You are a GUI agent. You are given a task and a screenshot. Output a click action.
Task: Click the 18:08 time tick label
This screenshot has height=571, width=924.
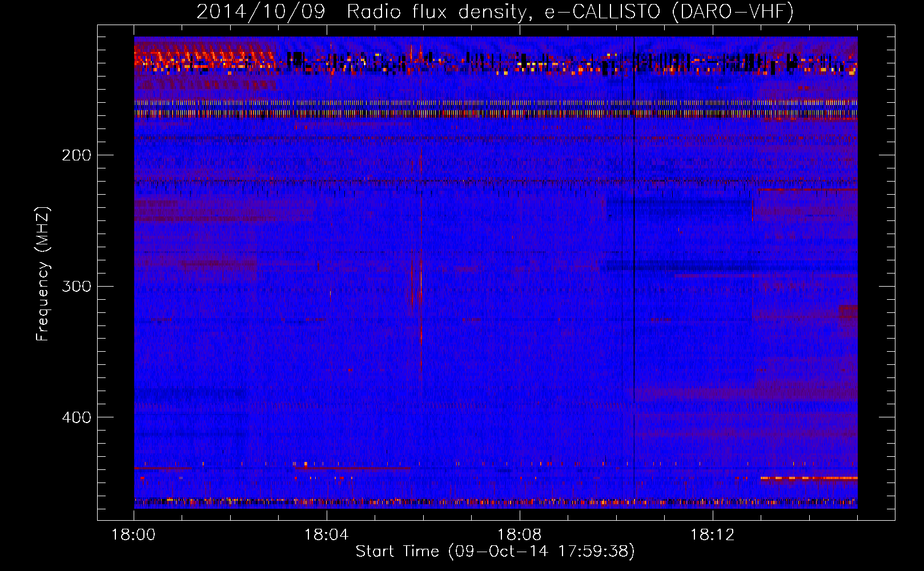coord(520,535)
